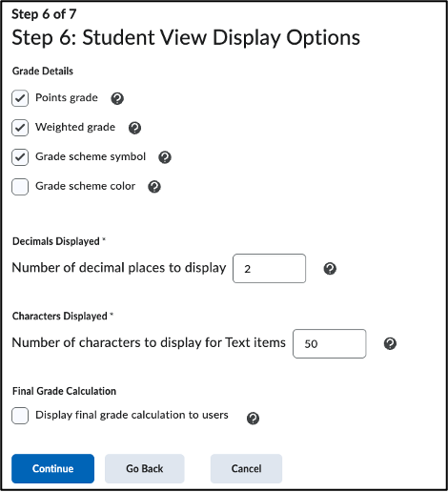Open help icon for Grade scheme color
The height and width of the screenshot is (492, 448).
(154, 187)
